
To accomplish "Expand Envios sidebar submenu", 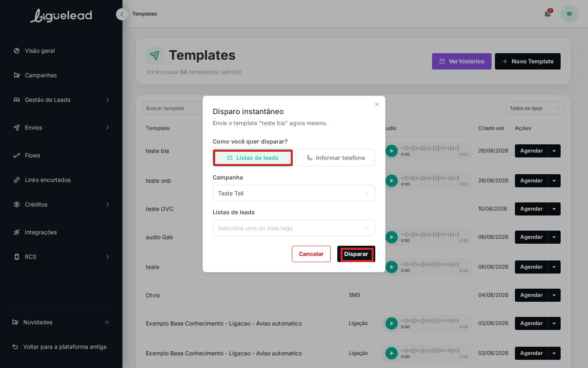I will point(61,128).
